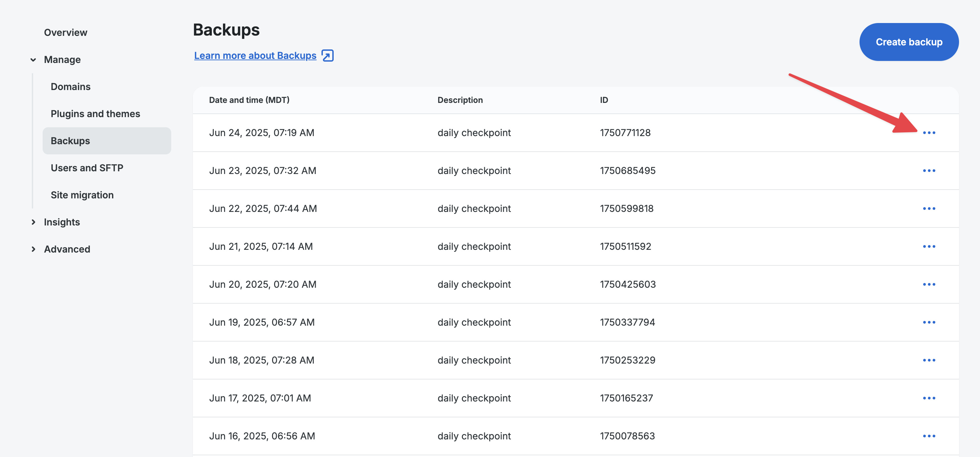
Task: Click ellipsis for Jun 16 backup row
Action: tap(929, 436)
